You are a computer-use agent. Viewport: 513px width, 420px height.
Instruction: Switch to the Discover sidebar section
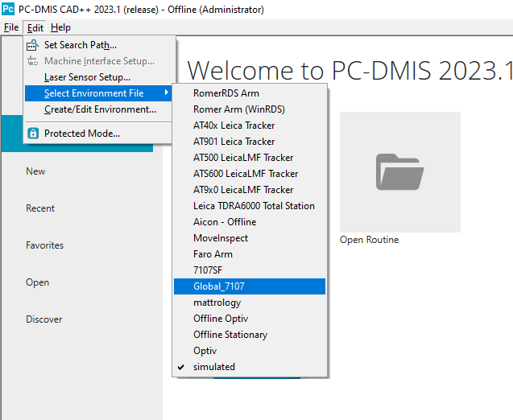click(x=43, y=319)
